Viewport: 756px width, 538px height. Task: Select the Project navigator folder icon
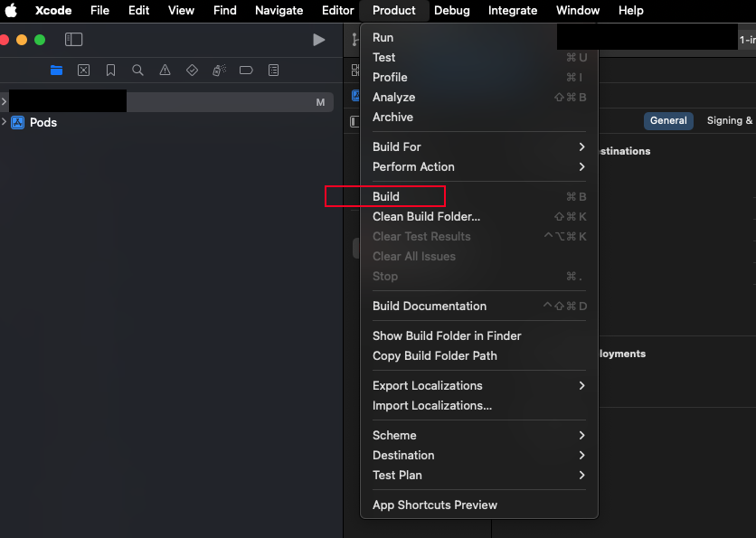coord(56,71)
